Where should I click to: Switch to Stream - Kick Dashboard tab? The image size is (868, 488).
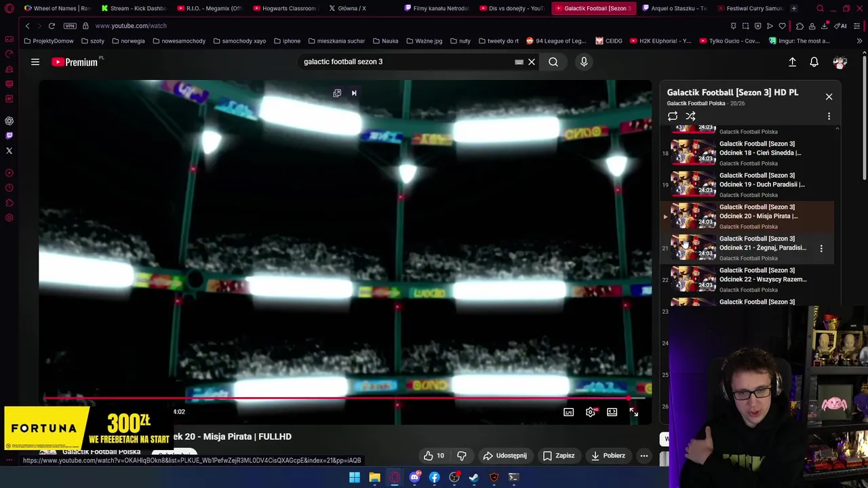[x=134, y=8]
